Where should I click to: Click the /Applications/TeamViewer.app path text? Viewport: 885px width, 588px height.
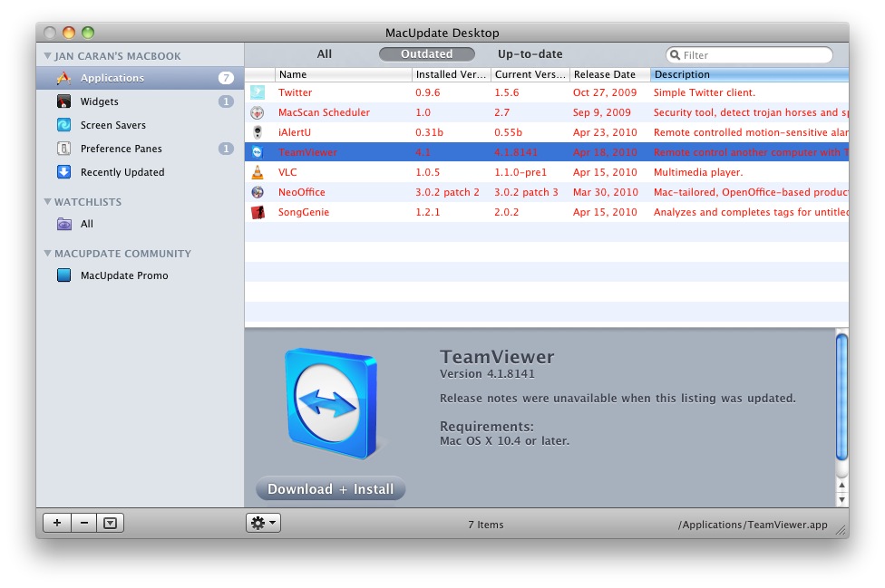[x=753, y=525]
